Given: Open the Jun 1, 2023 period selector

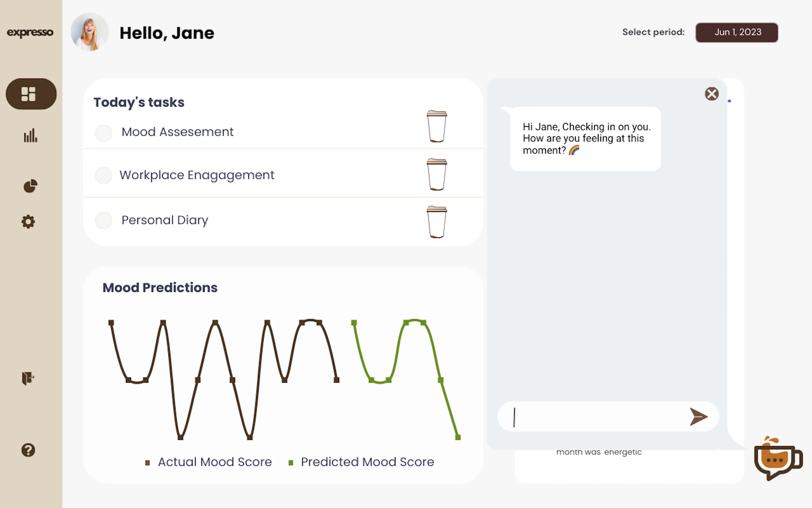Looking at the screenshot, I should (x=737, y=32).
